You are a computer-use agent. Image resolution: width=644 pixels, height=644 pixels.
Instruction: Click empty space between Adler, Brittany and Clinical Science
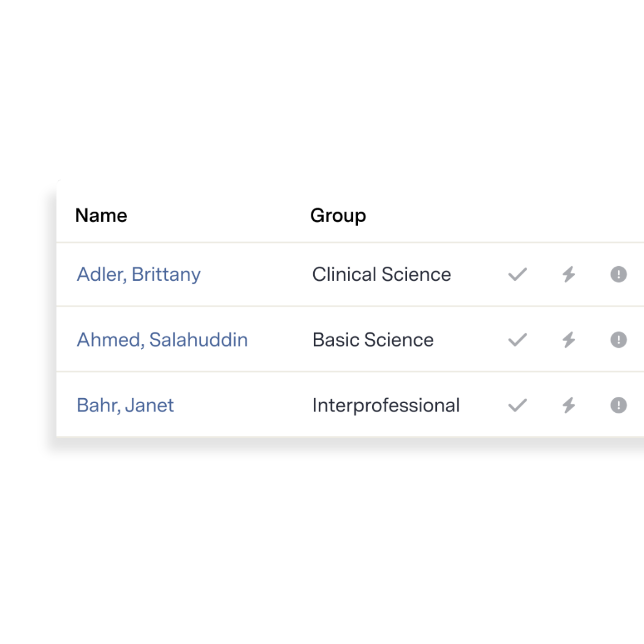pyautogui.click(x=257, y=274)
